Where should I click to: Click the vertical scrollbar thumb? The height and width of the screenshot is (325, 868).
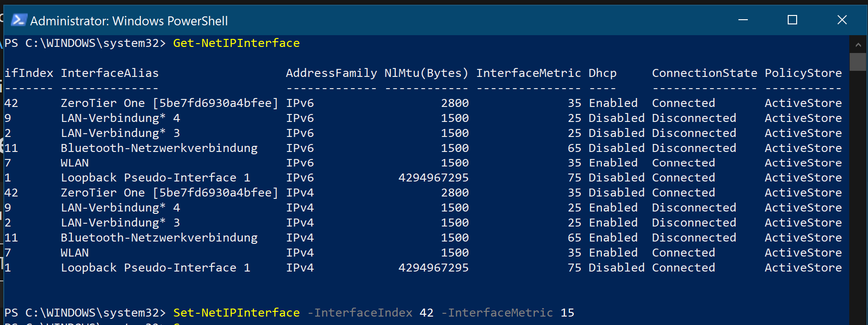point(858,62)
